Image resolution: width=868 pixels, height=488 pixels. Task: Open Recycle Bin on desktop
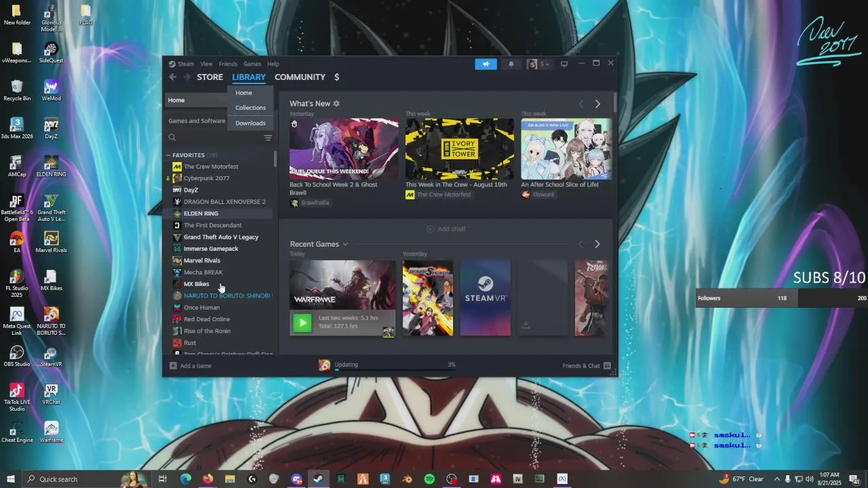coord(17,91)
